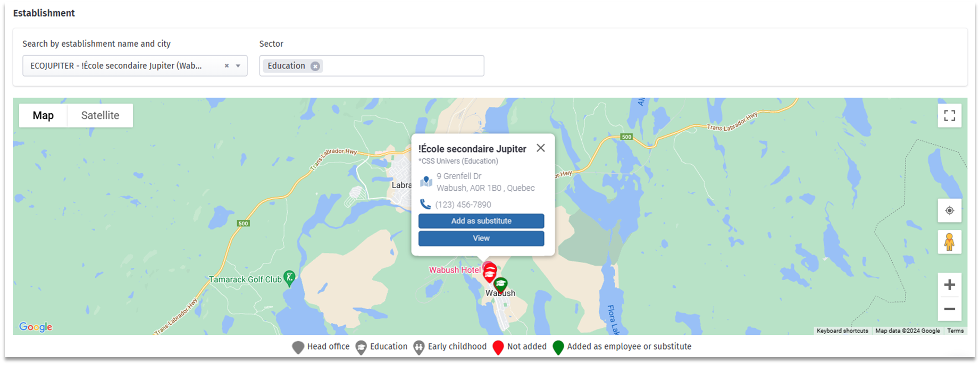This screenshot has width=980, height=365.
Task: Click the Added as employee green legend pin
Action: [x=558, y=347]
